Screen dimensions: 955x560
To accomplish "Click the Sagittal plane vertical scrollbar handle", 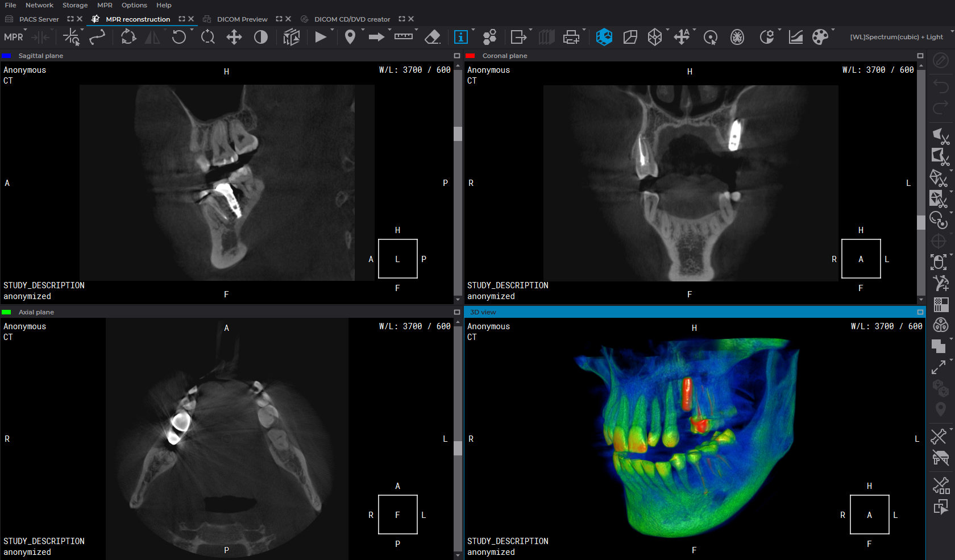I will tap(458, 134).
